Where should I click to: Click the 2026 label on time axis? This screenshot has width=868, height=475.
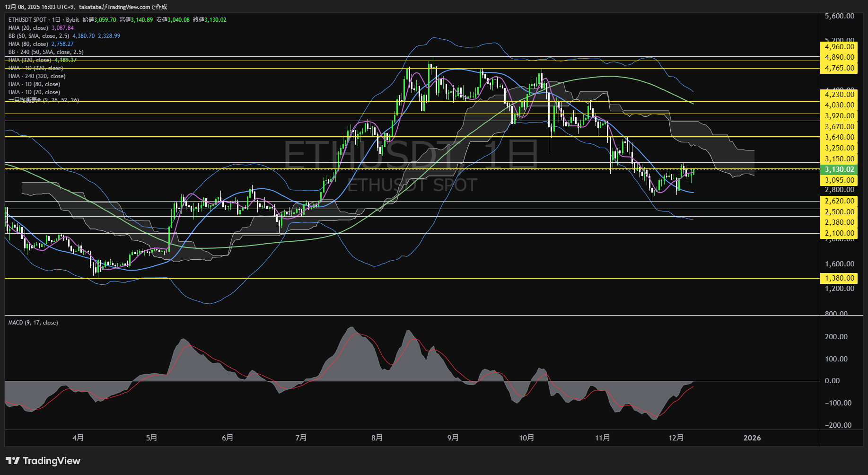coord(752,438)
